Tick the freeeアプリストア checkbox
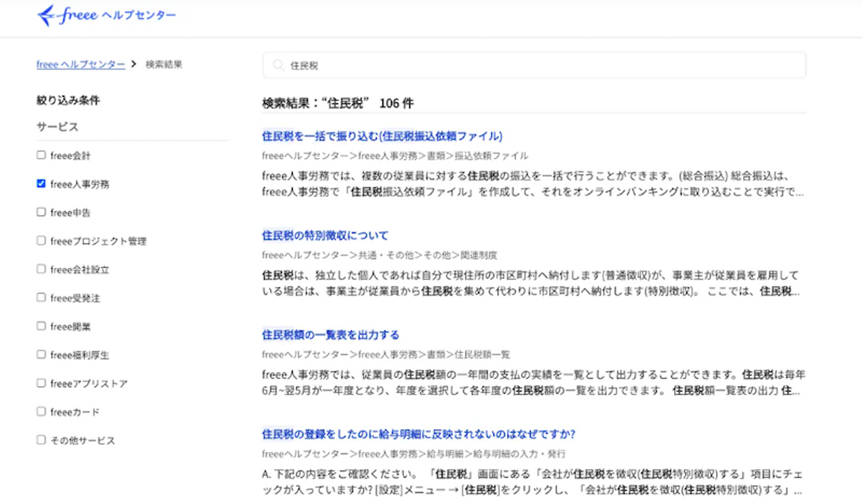 [x=41, y=383]
